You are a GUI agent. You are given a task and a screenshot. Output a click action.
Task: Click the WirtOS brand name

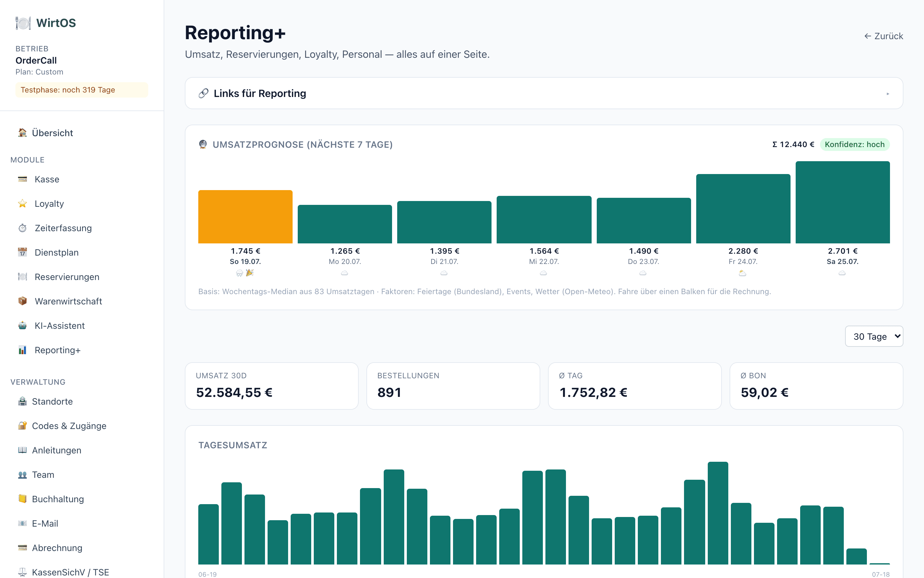pyautogui.click(x=56, y=23)
